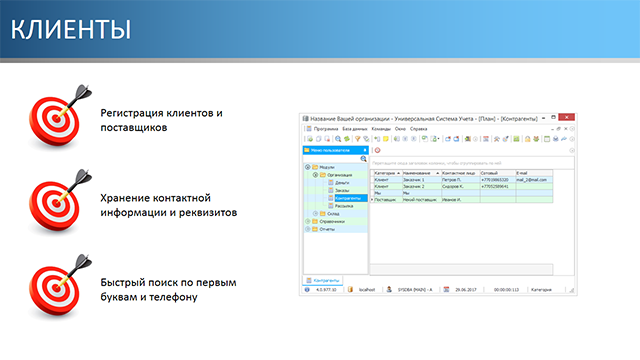Switch to the Контрагенты bottom tab
This screenshot has height=360, width=640.
323,280
